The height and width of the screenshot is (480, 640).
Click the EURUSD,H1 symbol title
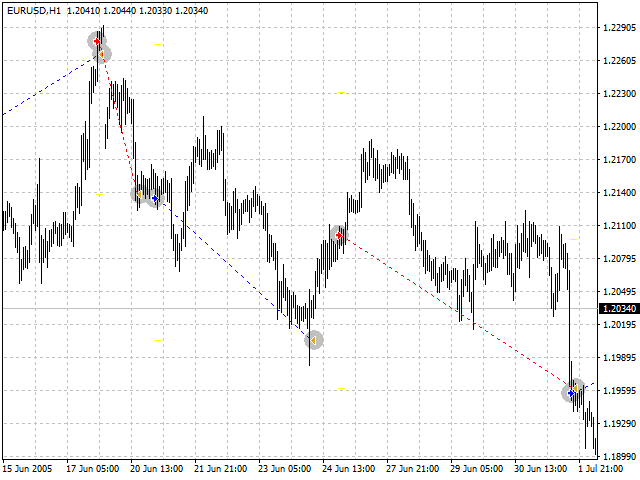pos(34,11)
